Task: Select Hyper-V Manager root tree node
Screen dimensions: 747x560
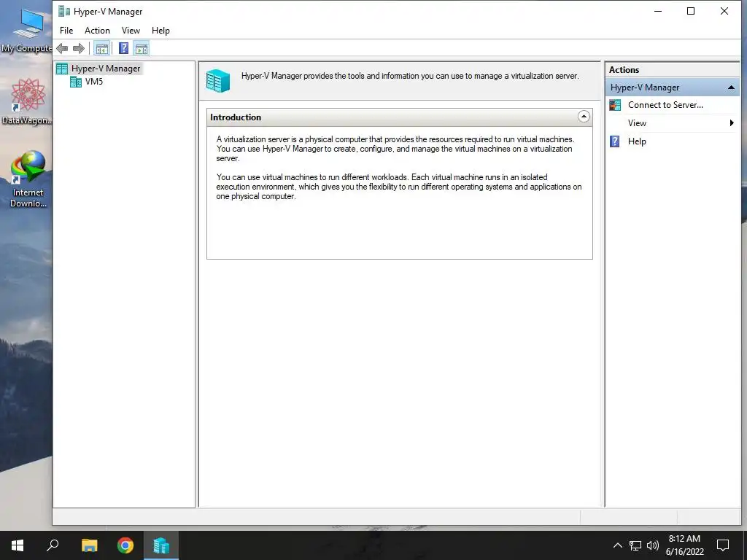Action: 106,69
